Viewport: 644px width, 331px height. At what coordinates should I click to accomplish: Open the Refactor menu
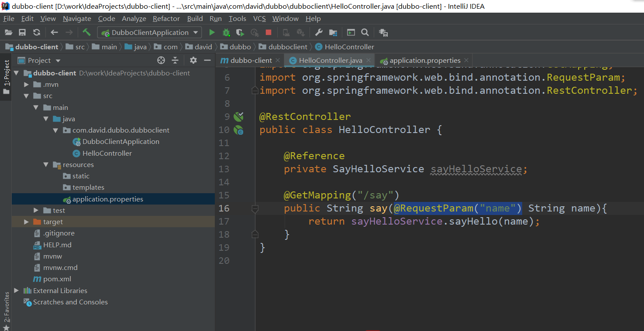[x=166, y=18]
